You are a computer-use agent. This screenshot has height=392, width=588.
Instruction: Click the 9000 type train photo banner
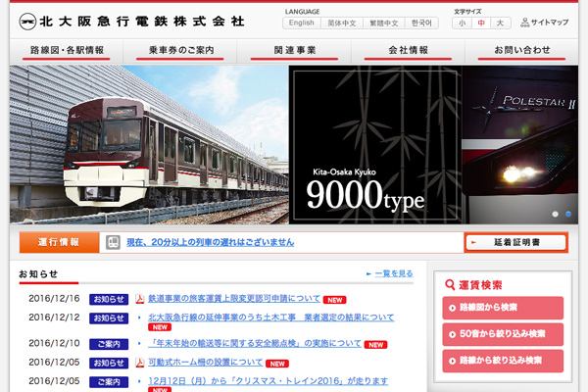[149, 145]
